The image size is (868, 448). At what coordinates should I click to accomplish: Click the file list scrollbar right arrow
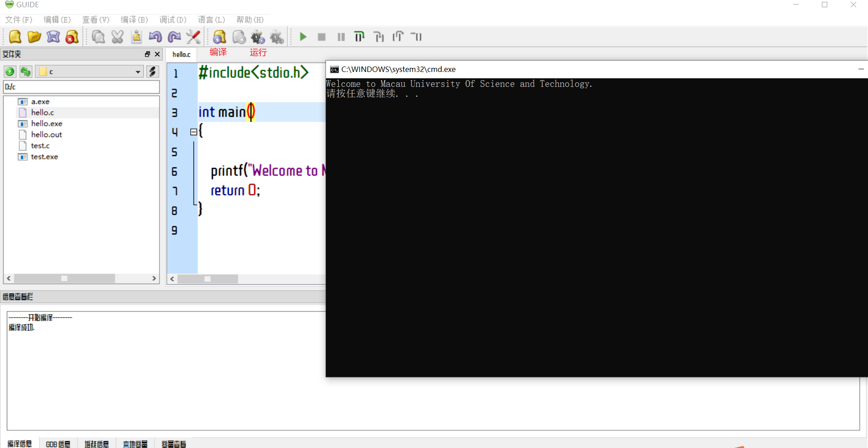[x=154, y=278]
